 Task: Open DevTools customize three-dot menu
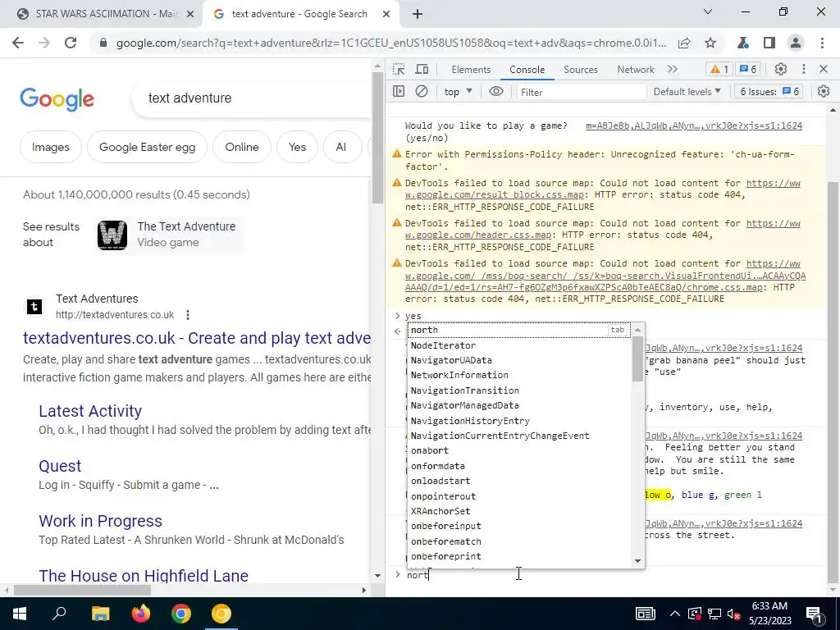point(804,69)
